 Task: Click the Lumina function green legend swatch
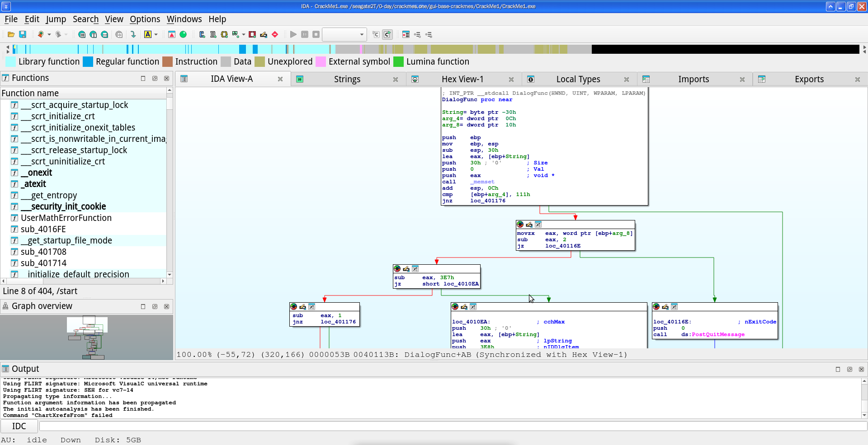(398, 61)
